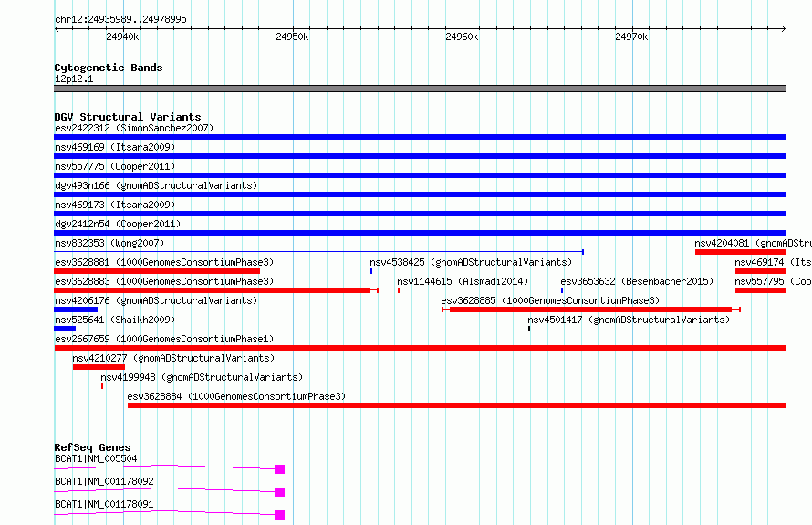Open nsv4501417 gnomAD variant label
Image resolution: width=812 pixels, height=525 pixels.
[x=629, y=320]
